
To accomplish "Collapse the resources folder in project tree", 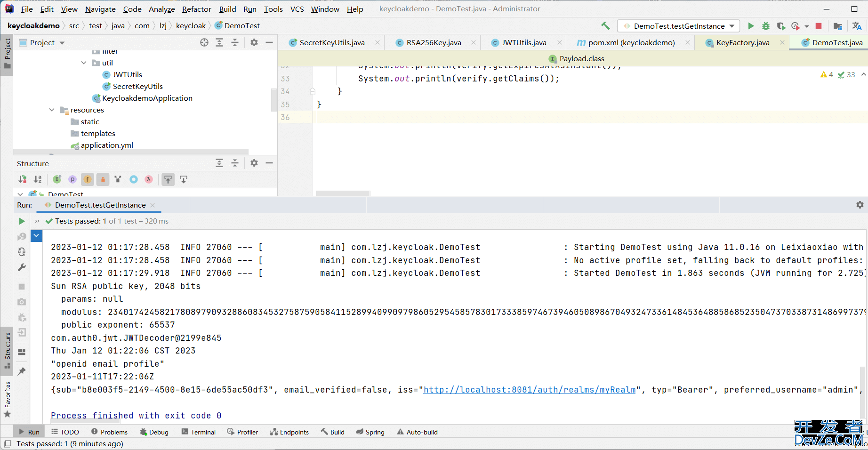I will (x=52, y=110).
